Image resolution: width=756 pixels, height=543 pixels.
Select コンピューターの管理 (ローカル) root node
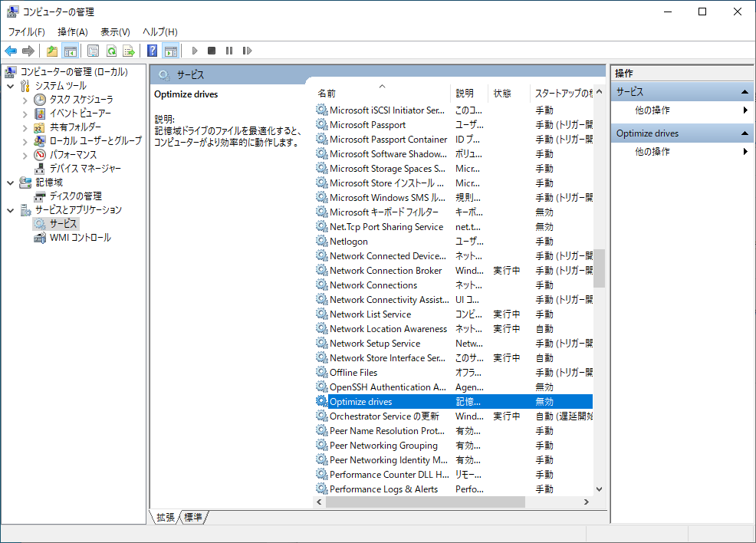(x=74, y=72)
